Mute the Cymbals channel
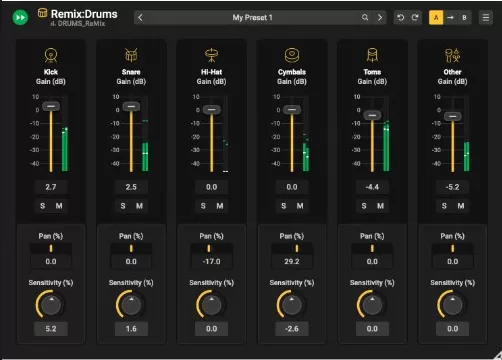502x360 pixels. (300, 206)
